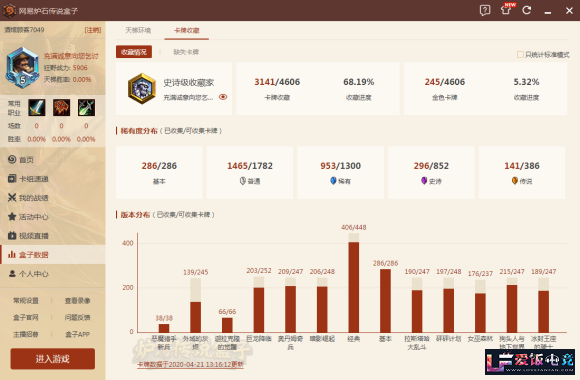The image size is (580, 380).
Task: Click the 1465/1782 普通 rarity card
Action: tap(250, 172)
